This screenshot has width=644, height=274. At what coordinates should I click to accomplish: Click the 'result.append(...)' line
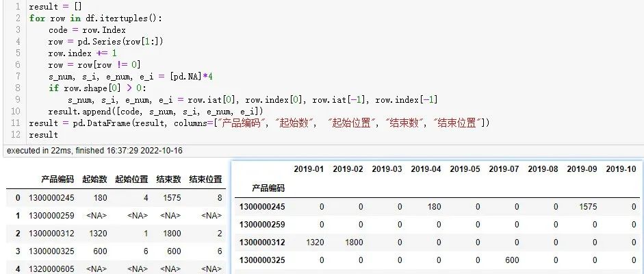point(155,112)
